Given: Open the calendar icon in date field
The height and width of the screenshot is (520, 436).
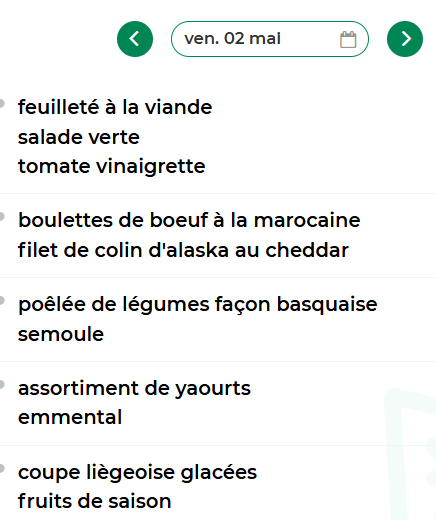Looking at the screenshot, I should (x=348, y=39).
